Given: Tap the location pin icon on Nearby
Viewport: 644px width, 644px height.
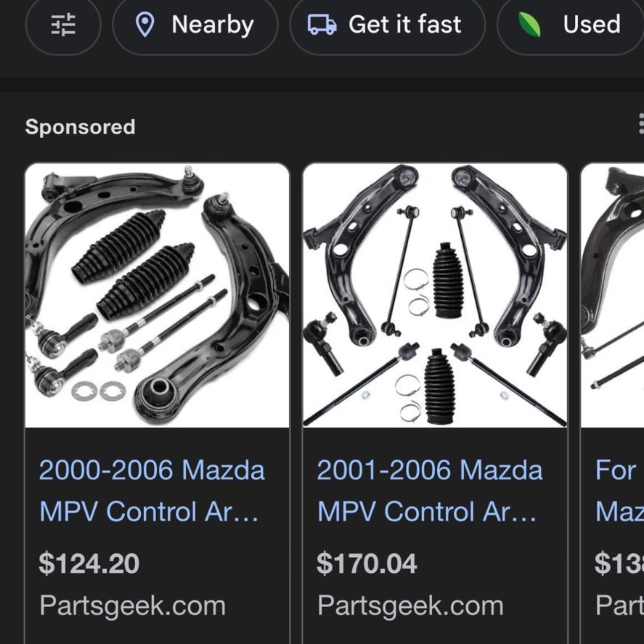Looking at the screenshot, I should [145, 25].
